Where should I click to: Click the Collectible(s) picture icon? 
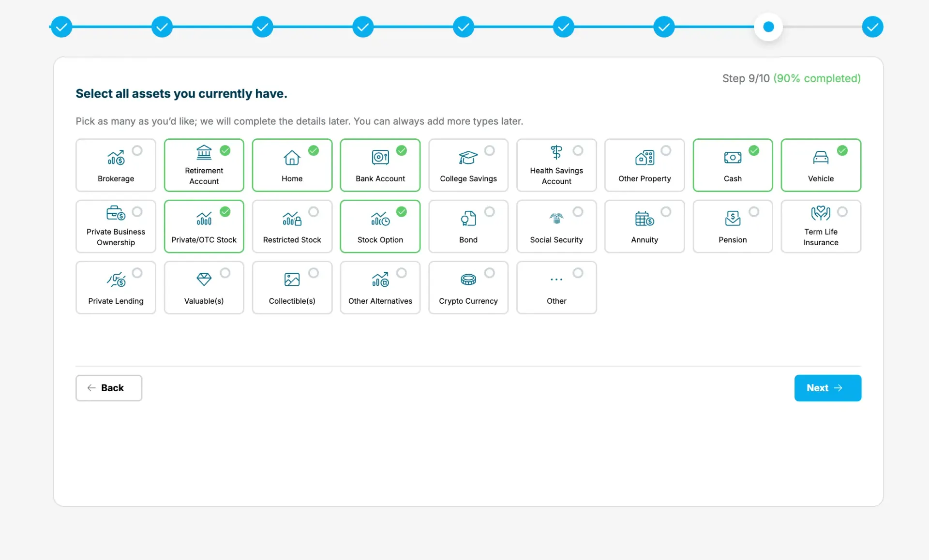(x=292, y=280)
